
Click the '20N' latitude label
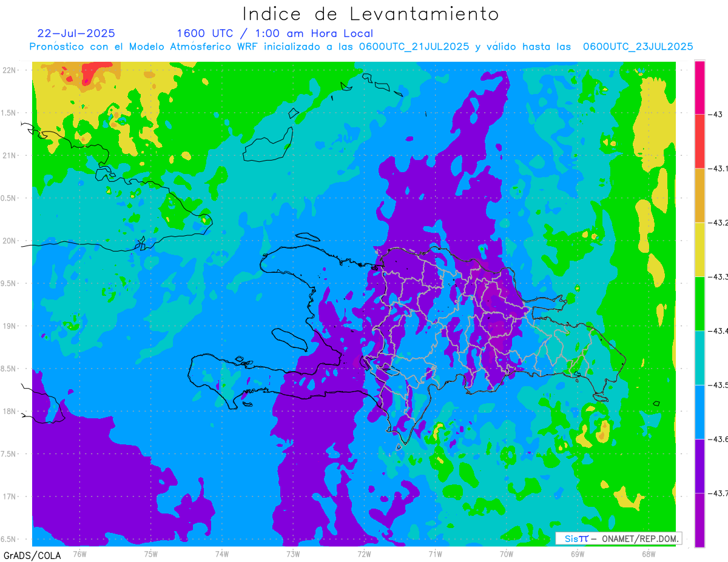[10, 241]
